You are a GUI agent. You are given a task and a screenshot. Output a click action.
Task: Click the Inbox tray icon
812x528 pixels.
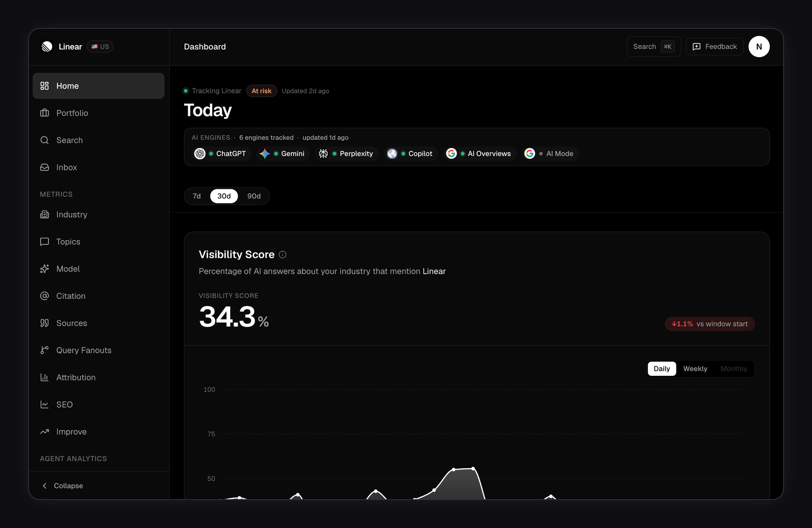[x=45, y=167]
